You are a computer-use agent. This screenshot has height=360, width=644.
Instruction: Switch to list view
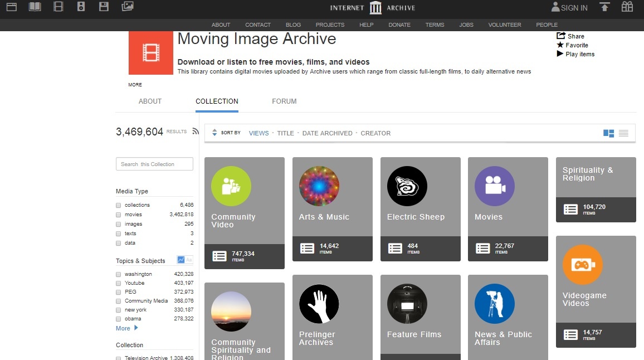623,133
